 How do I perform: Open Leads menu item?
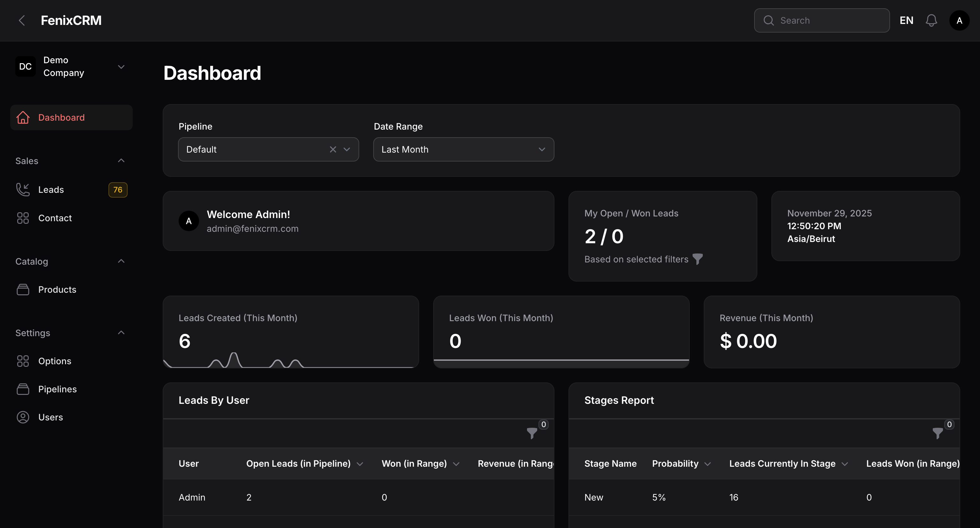click(x=71, y=190)
